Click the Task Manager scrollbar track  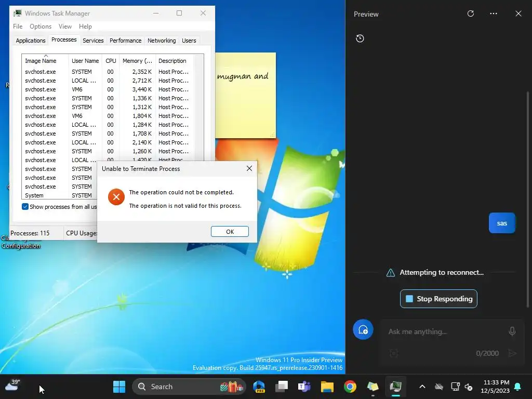tap(199, 109)
